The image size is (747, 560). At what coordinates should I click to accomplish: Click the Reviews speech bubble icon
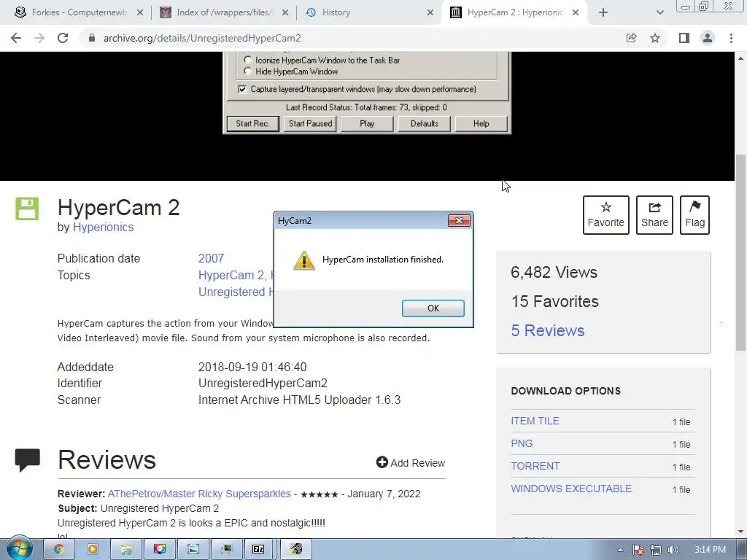click(x=27, y=460)
